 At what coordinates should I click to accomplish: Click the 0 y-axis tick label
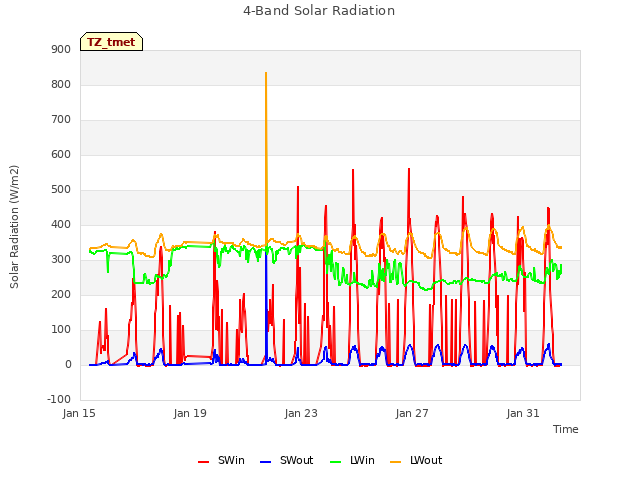coord(69,365)
